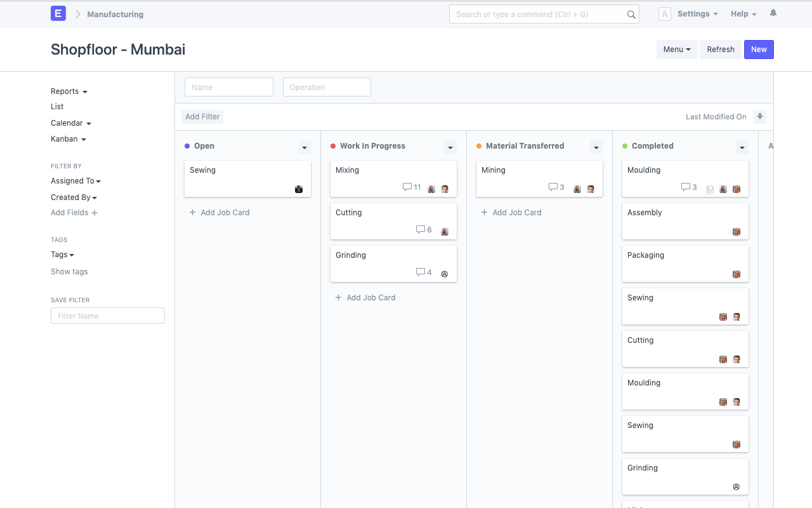812x508 pixels.
Task: Open the notifications bell
Action: pos(773,13)
